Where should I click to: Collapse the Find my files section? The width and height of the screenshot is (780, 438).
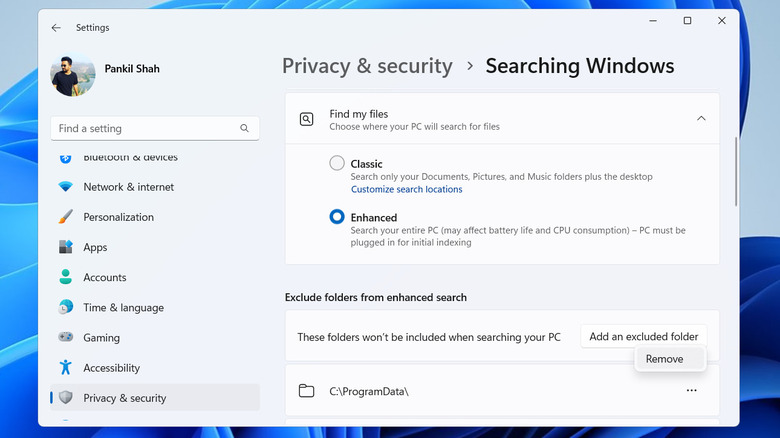pos(701,118)
